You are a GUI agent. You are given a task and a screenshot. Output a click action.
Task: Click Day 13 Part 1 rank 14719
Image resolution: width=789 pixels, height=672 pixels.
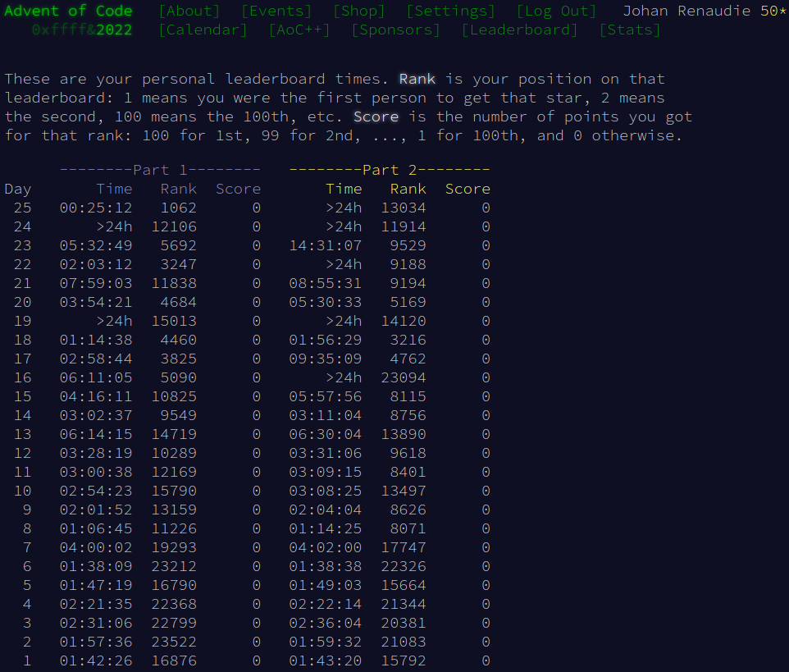tap(174, 434)
